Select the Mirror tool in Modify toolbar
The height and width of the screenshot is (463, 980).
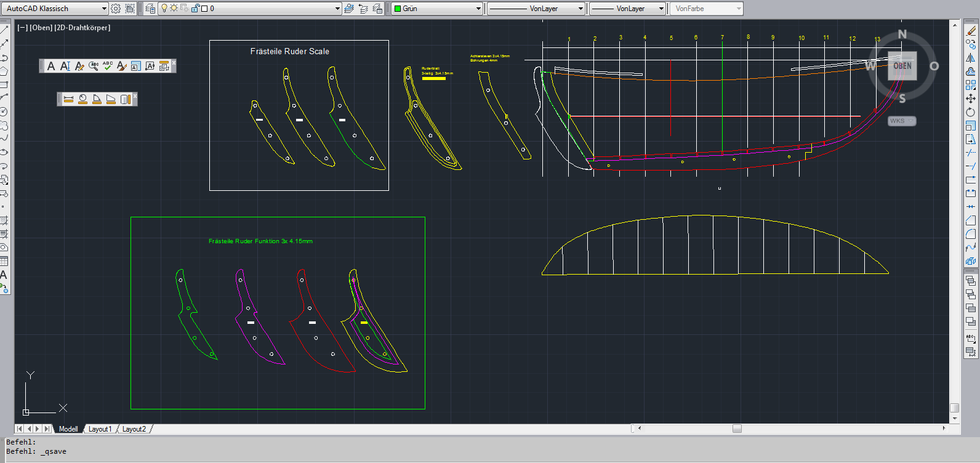tap(971, 58)
